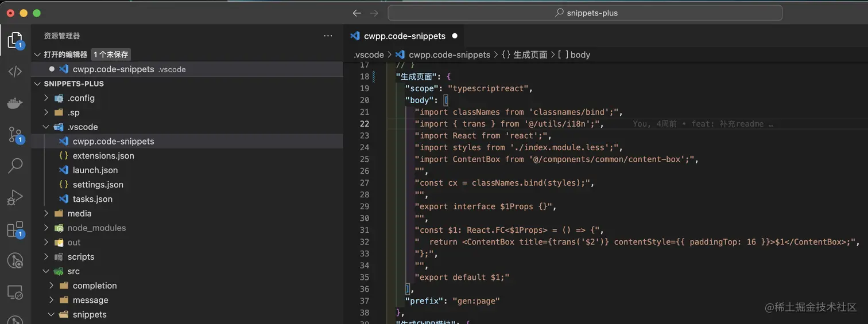
Task: Open Remote Explorer in activity bar
Action: (15, 292)
